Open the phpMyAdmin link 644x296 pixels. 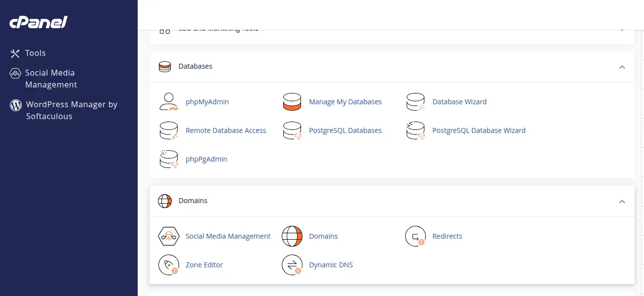(x=207, y=102)
